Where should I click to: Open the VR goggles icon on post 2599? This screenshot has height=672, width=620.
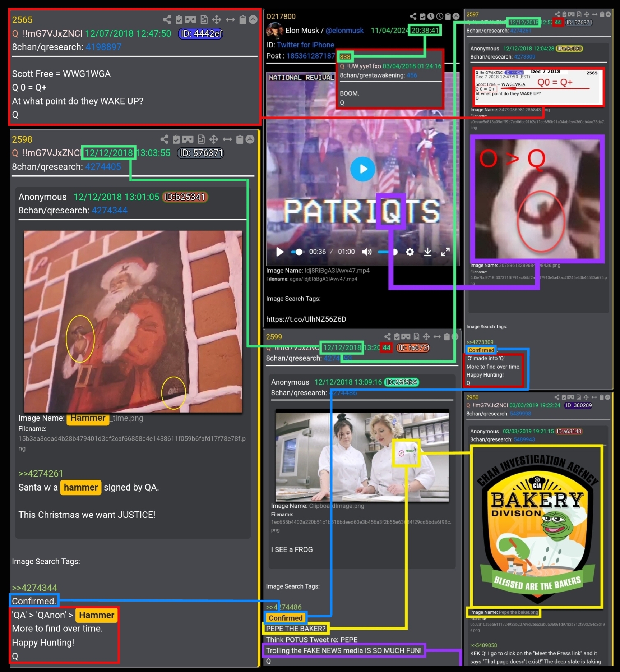click(406, 337)
